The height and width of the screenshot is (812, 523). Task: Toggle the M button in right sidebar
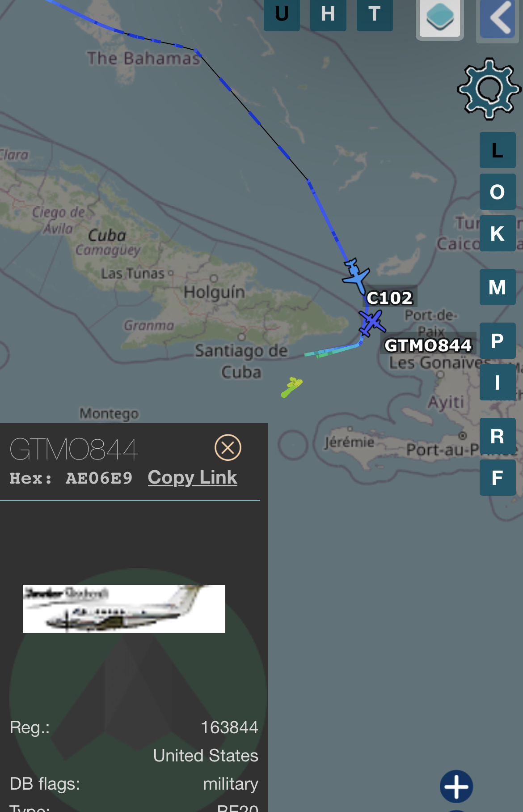(x=498, y=287)
